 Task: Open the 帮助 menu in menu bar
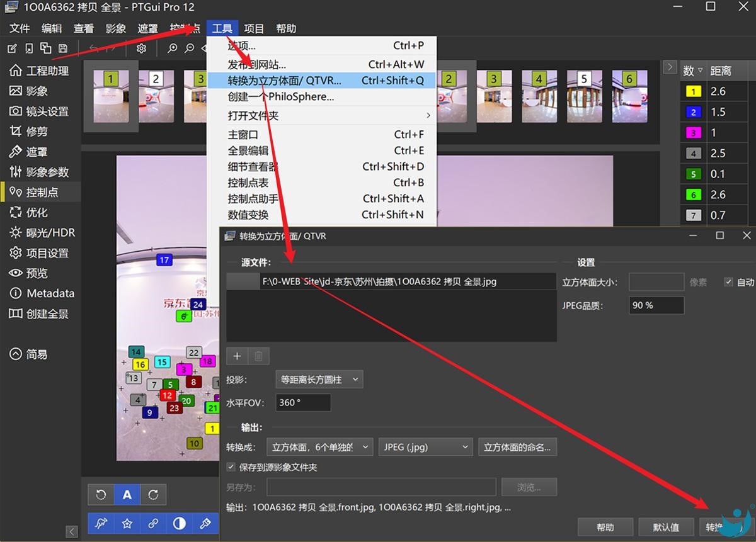coord(286,28)
